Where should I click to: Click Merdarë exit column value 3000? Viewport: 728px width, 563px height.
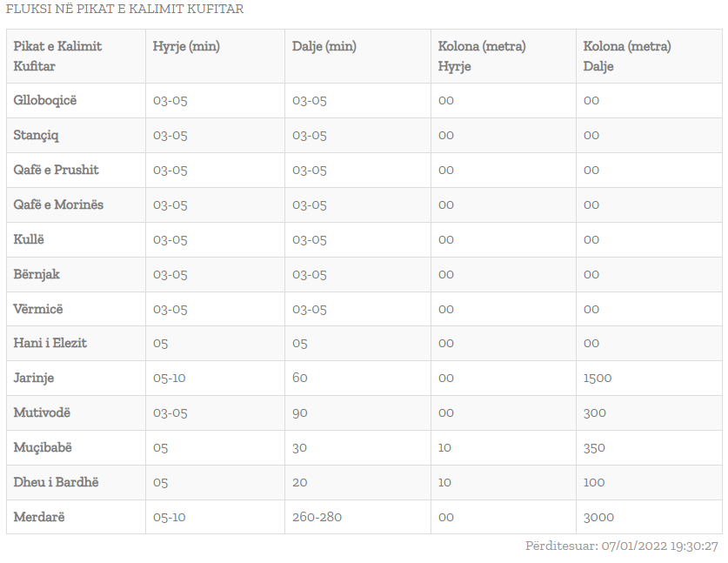coord(599,517)
